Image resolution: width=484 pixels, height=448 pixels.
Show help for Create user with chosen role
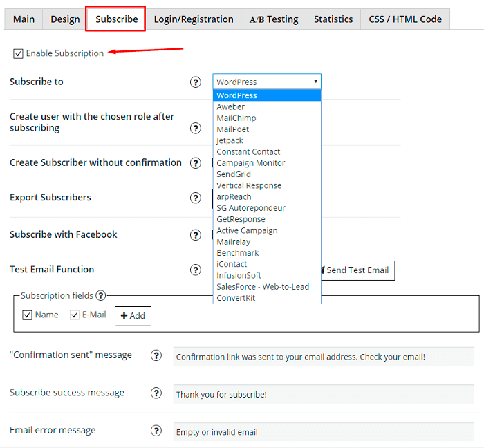[196, 128]
